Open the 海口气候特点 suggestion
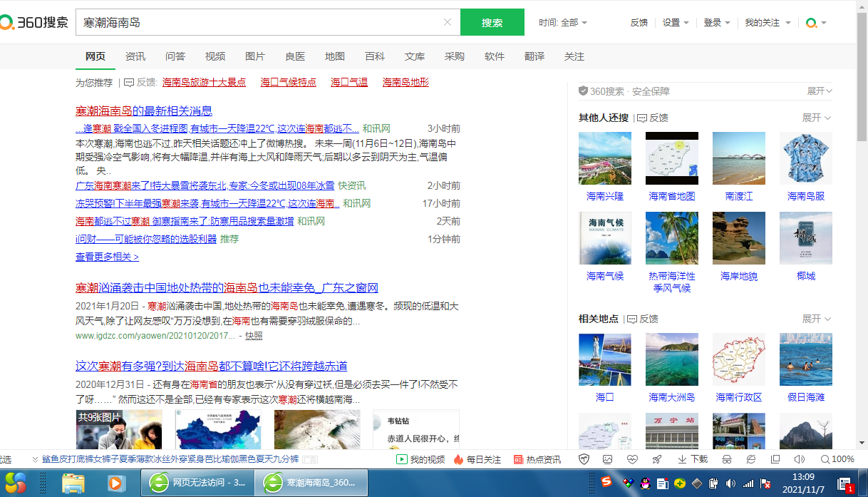868x497 pixels. [x=289, y=82]
